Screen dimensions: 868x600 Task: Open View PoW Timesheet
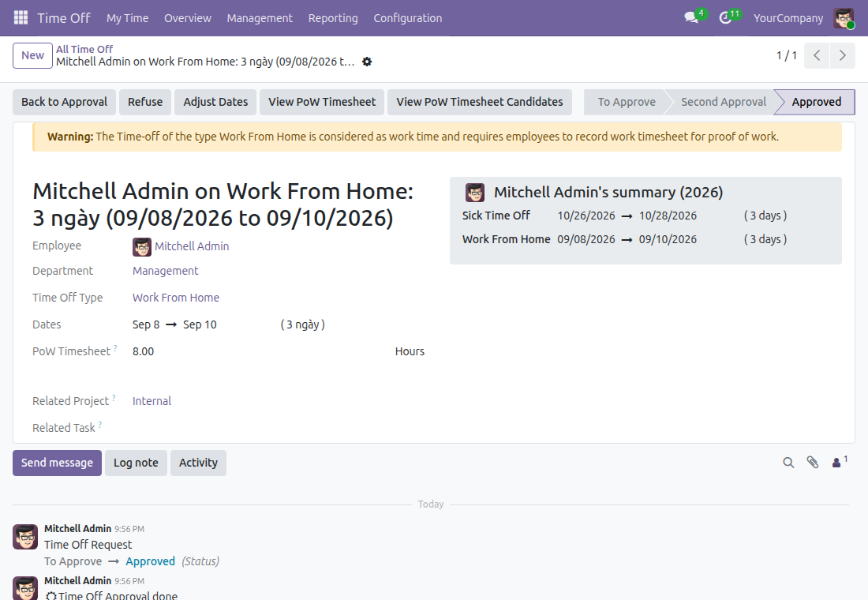(x=322, y=102)
